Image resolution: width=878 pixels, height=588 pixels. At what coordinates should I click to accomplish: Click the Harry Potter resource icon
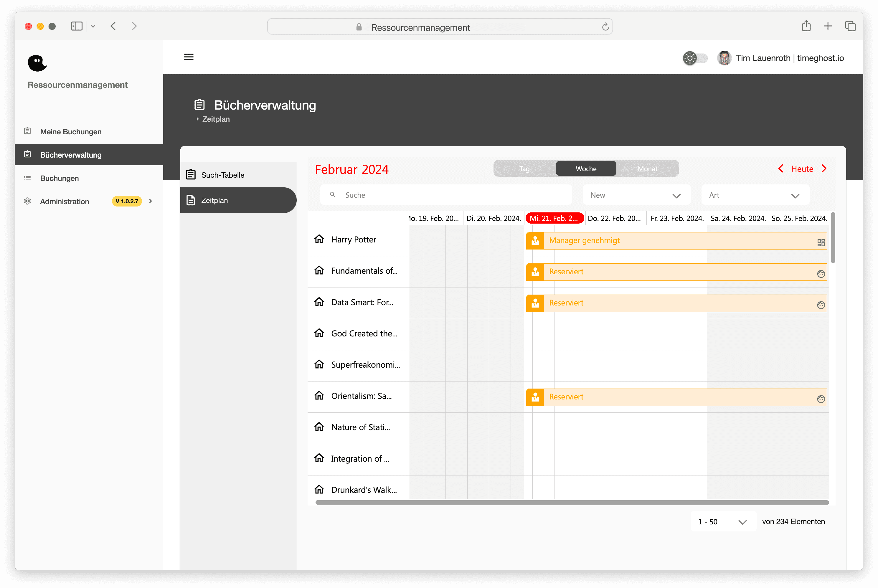tap(319, 240)
